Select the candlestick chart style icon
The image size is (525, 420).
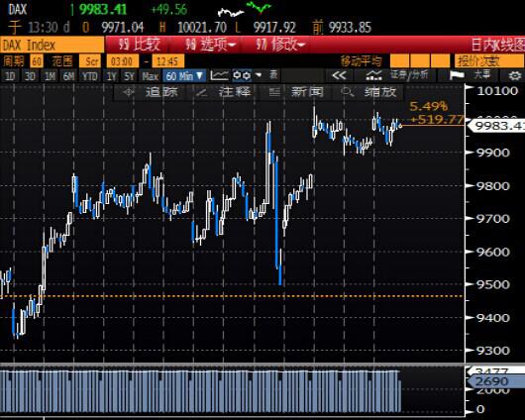point(242,75)
